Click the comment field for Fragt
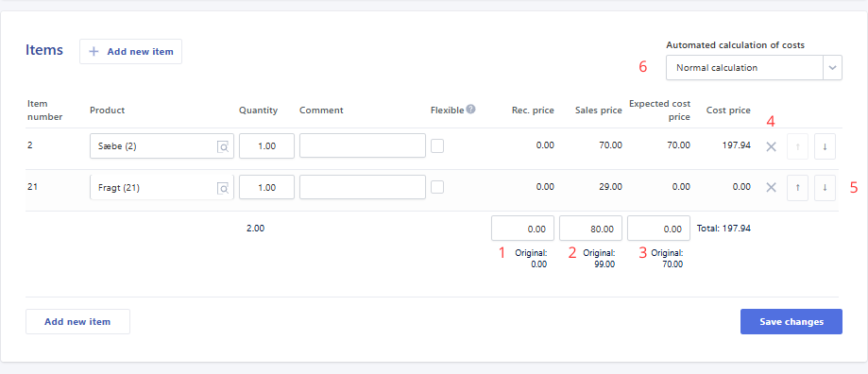Image resolution: width=868 pixels, height=374 pixels. tap(363, 187)
